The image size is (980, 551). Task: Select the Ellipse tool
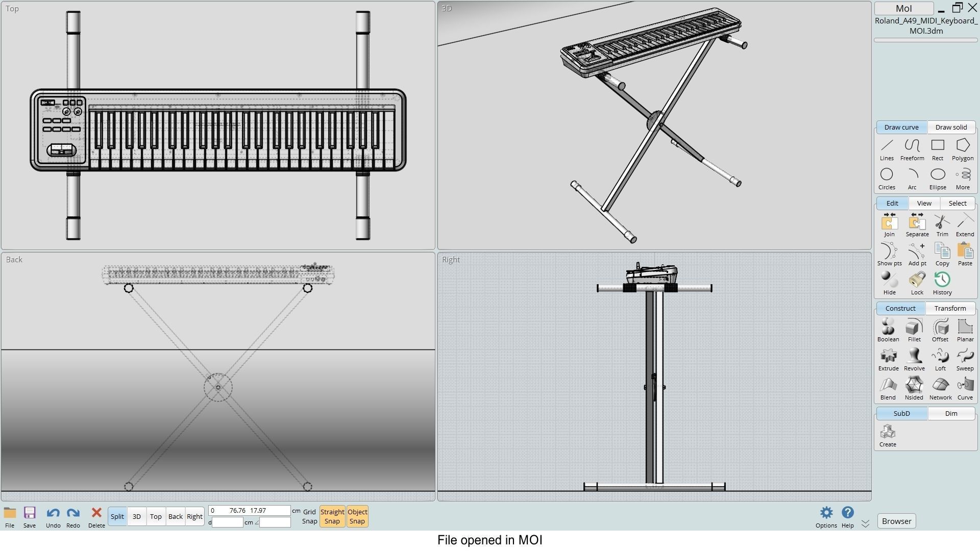(x=938, y=179)
